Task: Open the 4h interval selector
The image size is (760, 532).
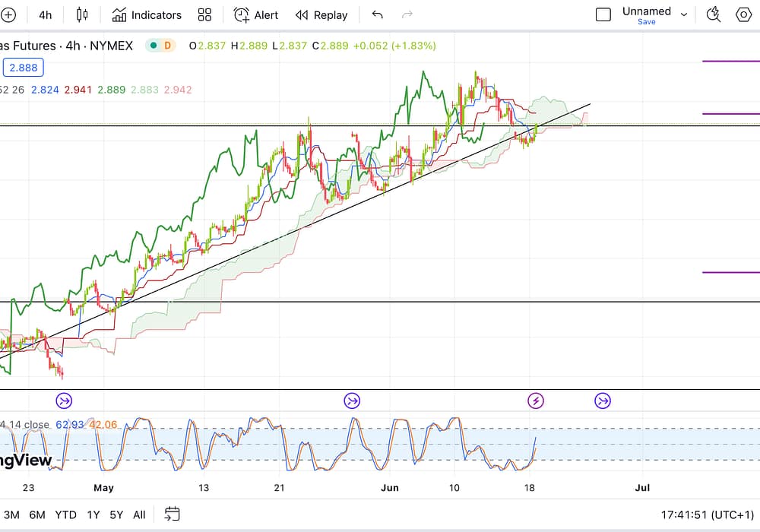Action: (46, 14)
